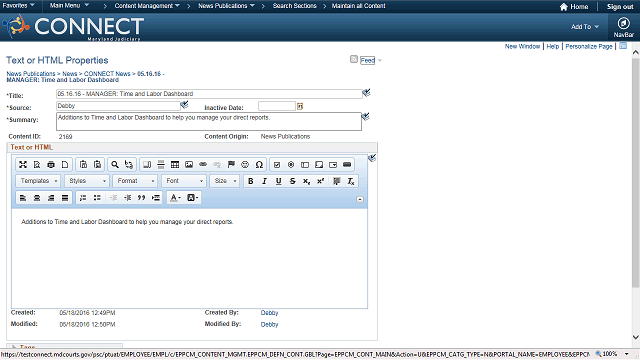Click the Remove Format icon
Viewport: 640px width, 360px height.
(x=351, y=181)
